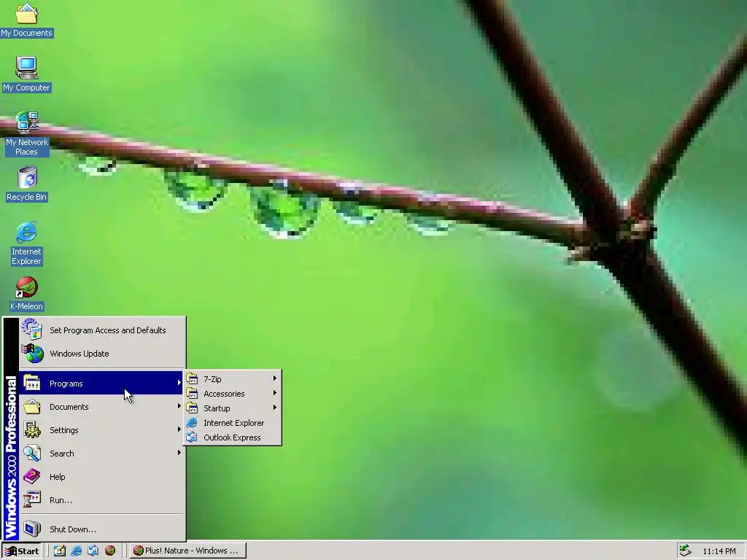Click the Documents folder icon in Start menu
Viewport: 747px width, 560px height.
point(32,406)
